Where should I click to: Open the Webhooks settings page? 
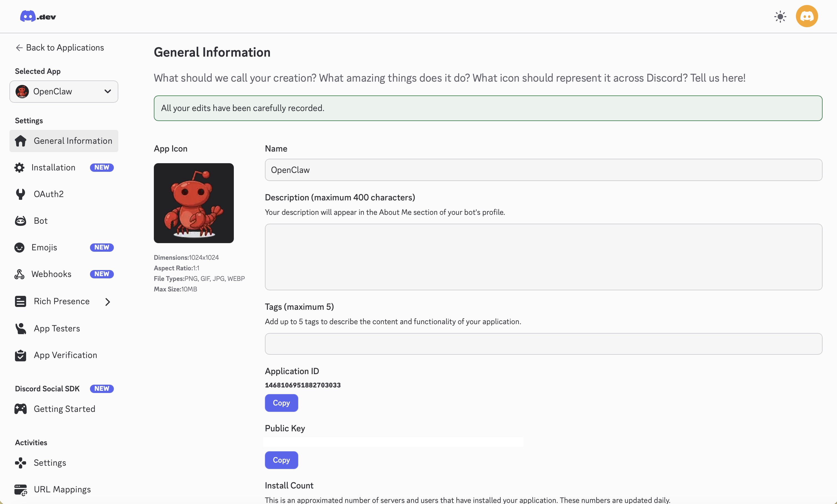51,274
